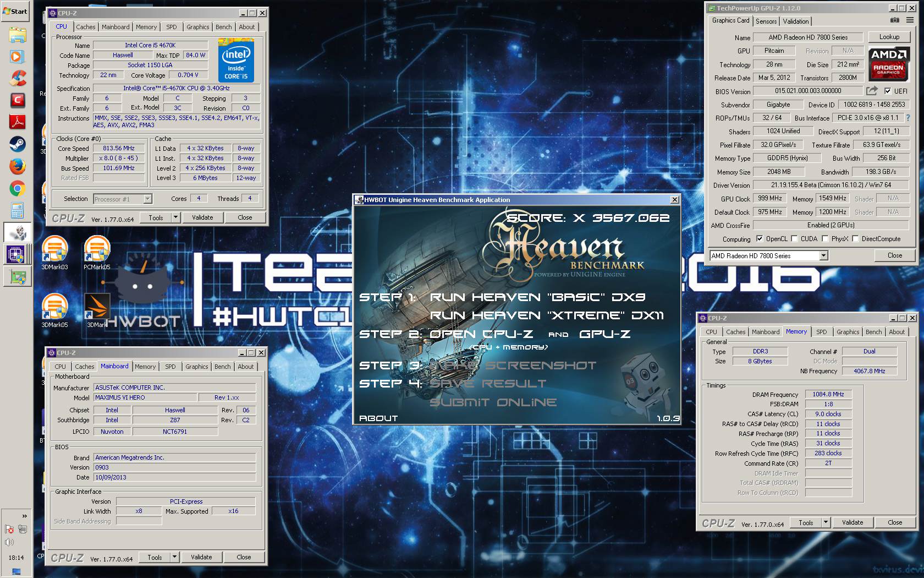Click the BIOS export icon in GPU-Z
This screenshot has height=578, width=924.
872,91
